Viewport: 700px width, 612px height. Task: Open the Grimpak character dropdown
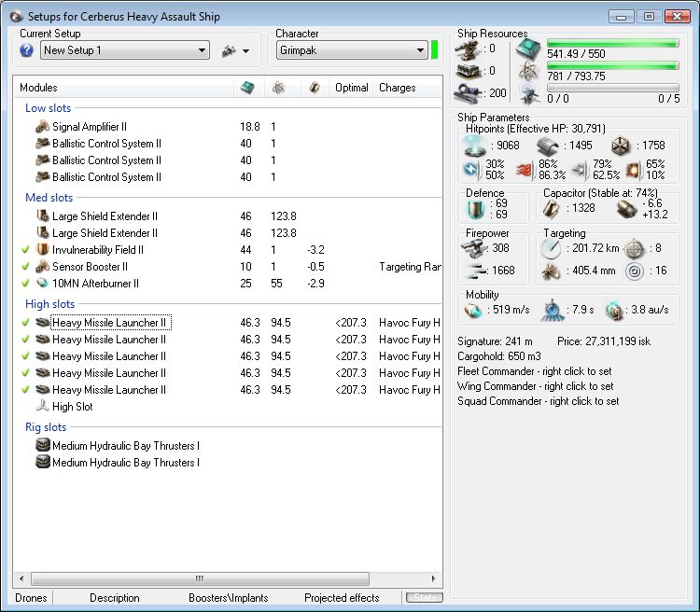[x=352, y=50]
